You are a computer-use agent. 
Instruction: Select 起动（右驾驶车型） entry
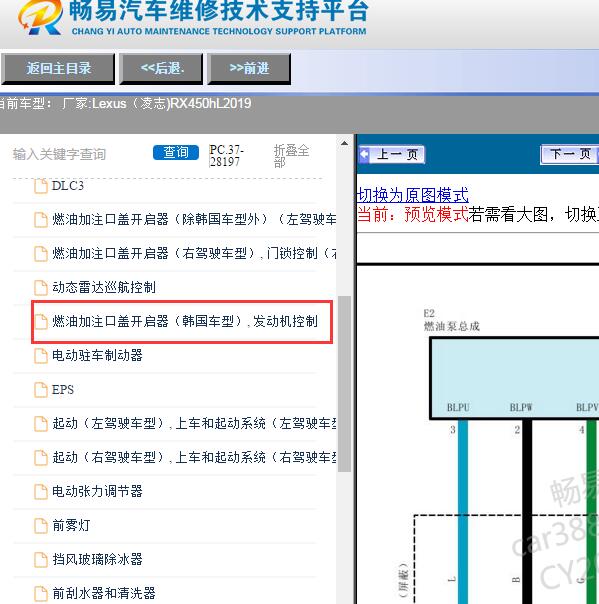point(194,457)
